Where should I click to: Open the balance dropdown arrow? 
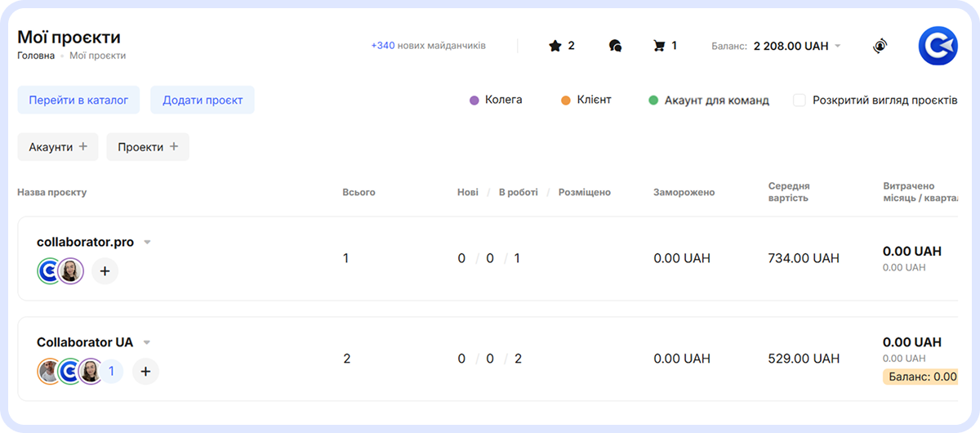pyautogui.click(x=837, y=46)
